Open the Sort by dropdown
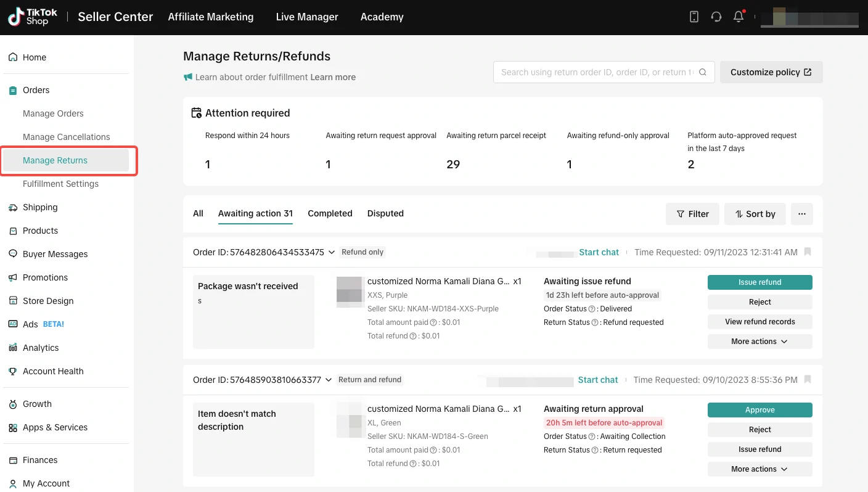The image size is (868, 492). [x=755, y=214]
